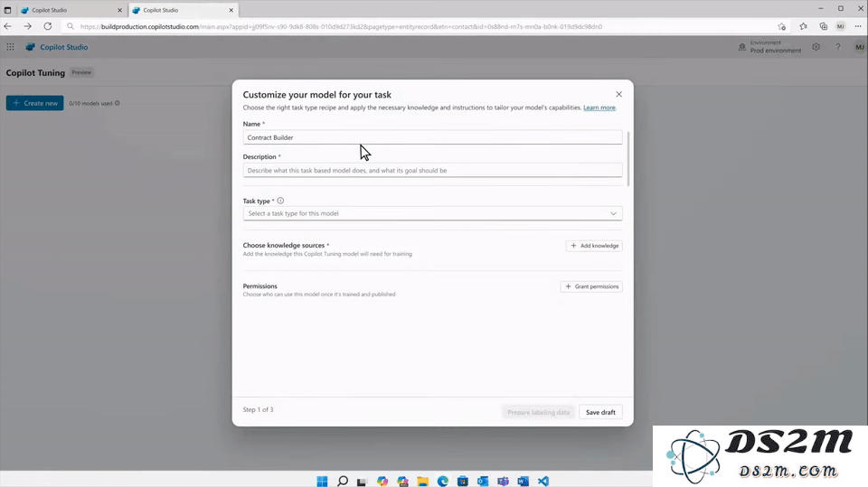The image size is (868, 487).
Task: Open Microsoft Edge from the taskbar
Action: pos(443,481)
